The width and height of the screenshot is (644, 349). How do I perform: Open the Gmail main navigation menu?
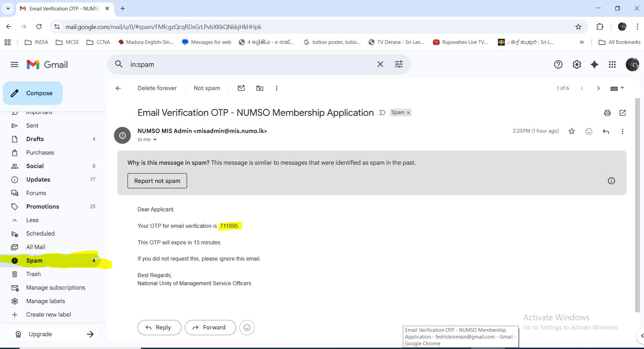(14, 64)
